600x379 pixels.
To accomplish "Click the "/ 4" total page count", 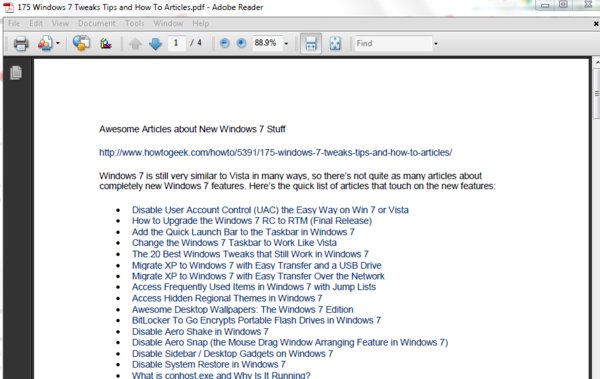I will 196,43.
